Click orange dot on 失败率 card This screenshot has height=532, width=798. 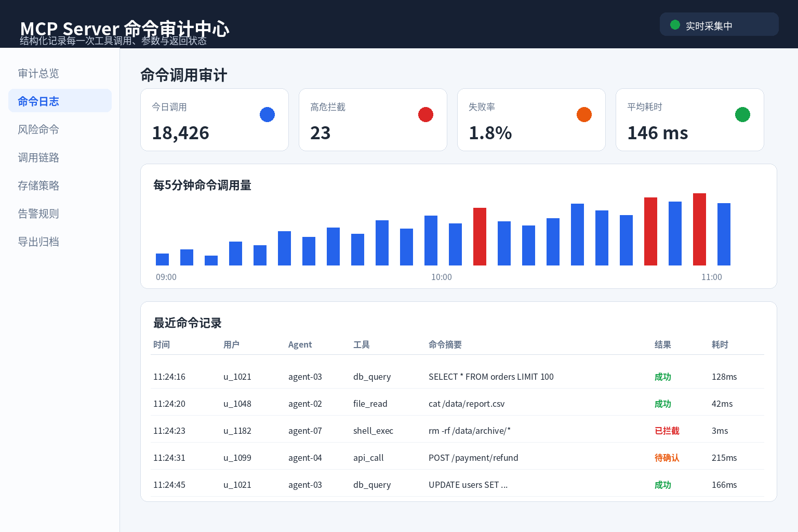tap(584, 114)
